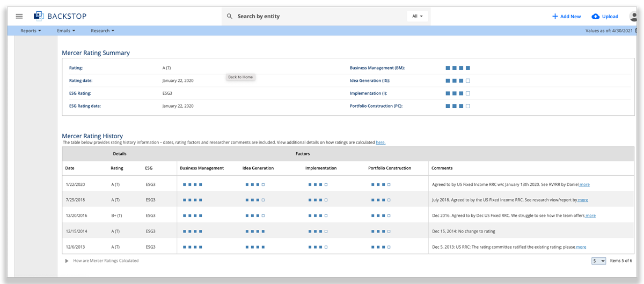Click Business Management squares in the 12/6/2013 row
The height and width of the screenshot is (284, 644).
click(x=192, y=247)
